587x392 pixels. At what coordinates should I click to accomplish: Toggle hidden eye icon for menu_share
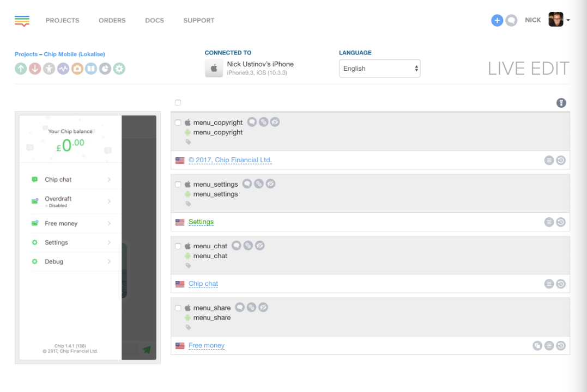(263, 307)
